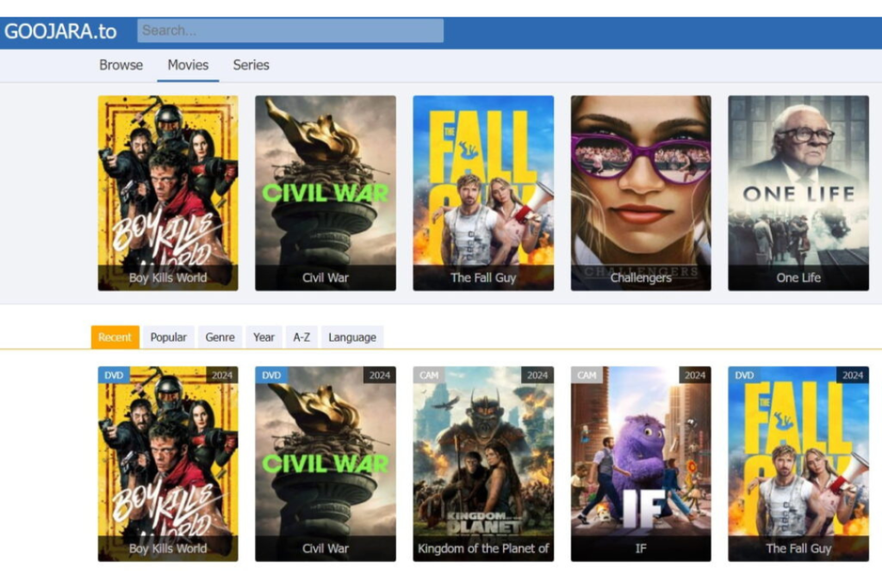Open featured Civil War poster
This screenshot has height=588, width=882.
pos(325,193)
